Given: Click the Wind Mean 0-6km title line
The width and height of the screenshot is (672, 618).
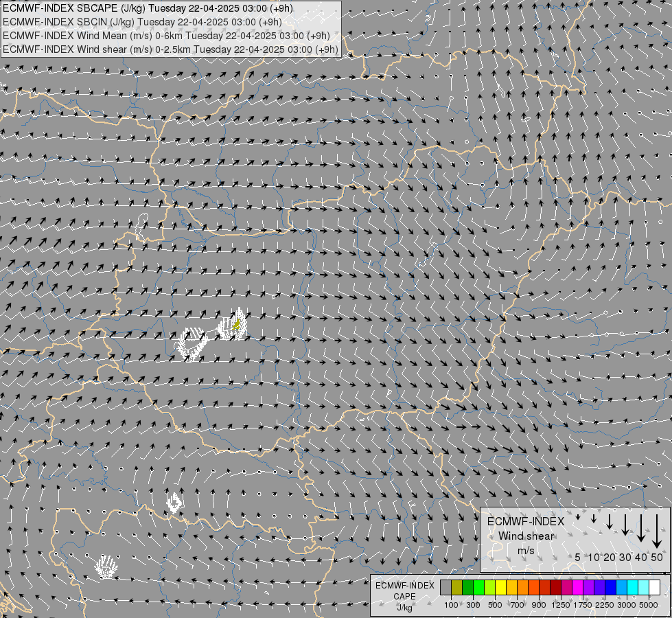Looking at the screenshot, I should click(166, 36).
